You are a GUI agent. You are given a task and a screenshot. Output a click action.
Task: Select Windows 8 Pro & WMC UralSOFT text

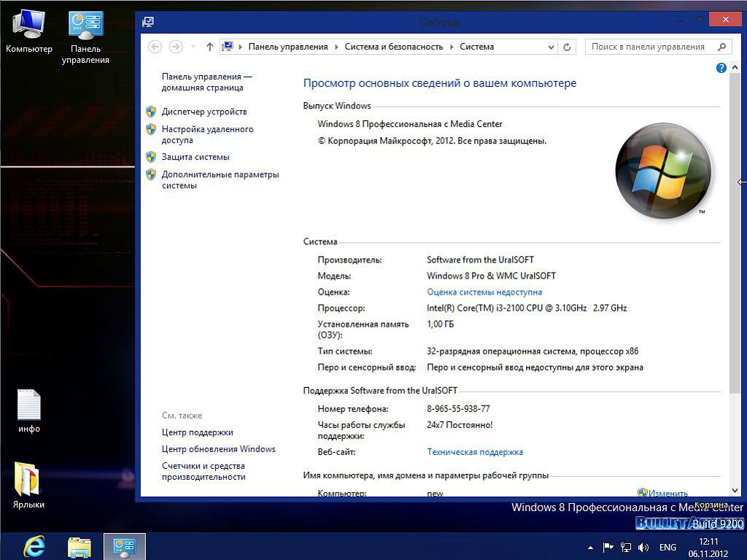(491, 276)
